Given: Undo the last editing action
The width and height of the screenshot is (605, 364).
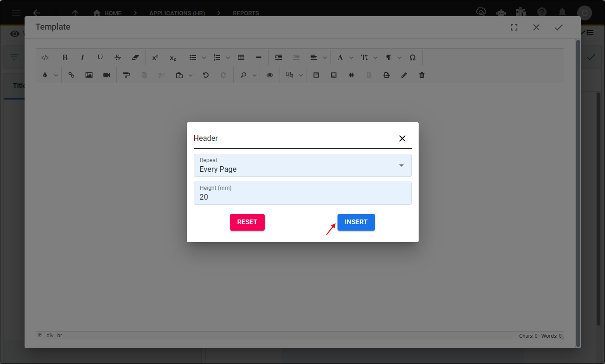Looking at the screenshot, I should point(205,75).
